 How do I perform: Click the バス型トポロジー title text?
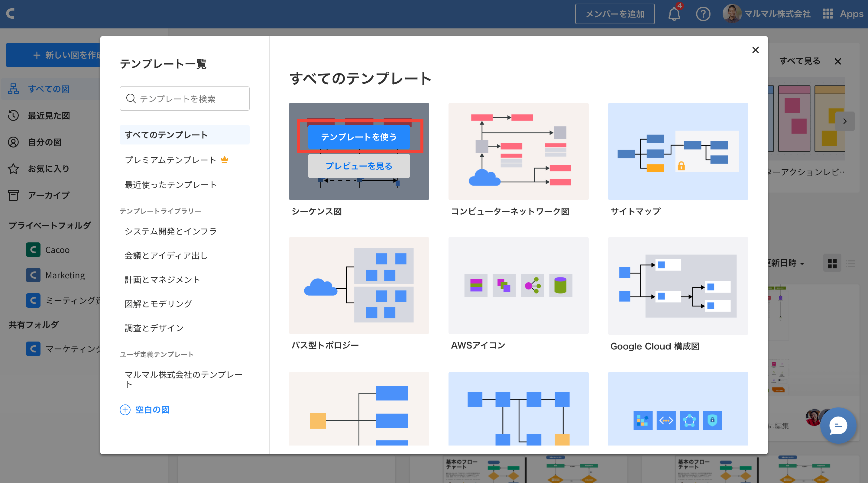[325, 345]
